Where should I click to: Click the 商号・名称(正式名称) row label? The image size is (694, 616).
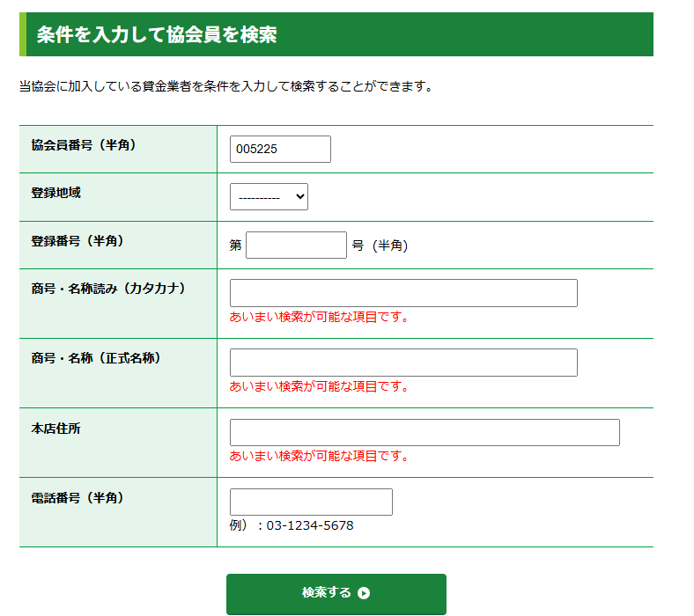point(96,358)
